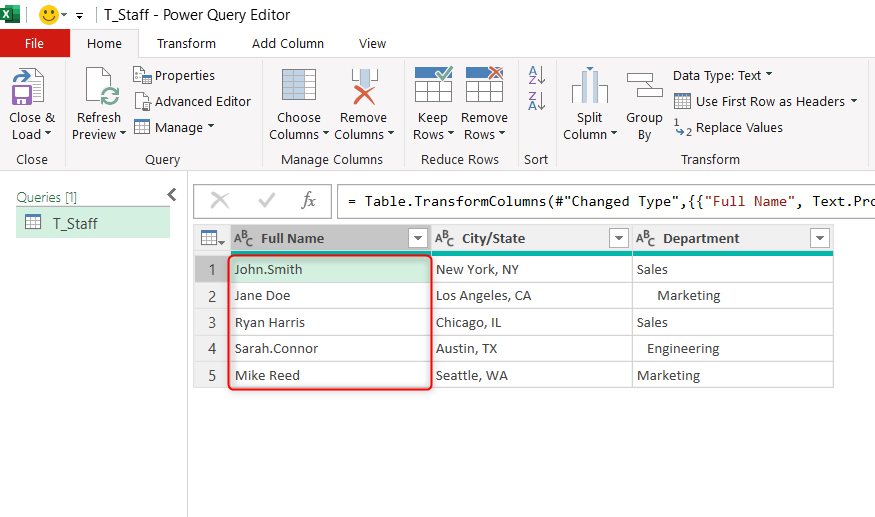Click the Close & Load icon
Screen dimensions: 875x517
(28, 87)
